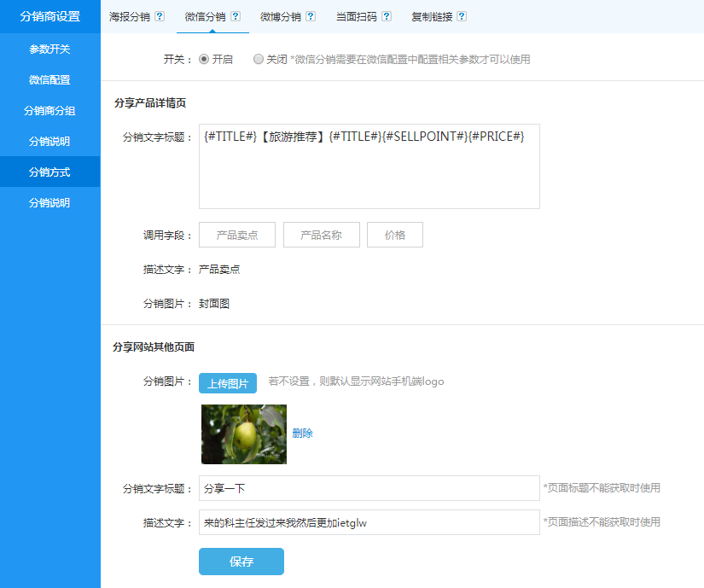This screenshot has height=588, width=704.
Task: Open 微信配置 in the sidebar
Action: tap(49, 80)
